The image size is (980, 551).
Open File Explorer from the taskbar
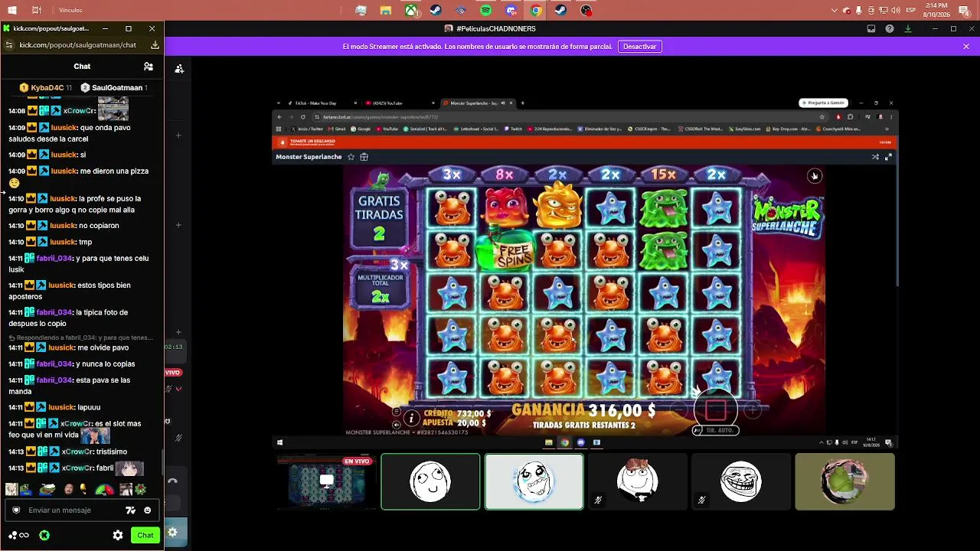click(x=386, y=11)
